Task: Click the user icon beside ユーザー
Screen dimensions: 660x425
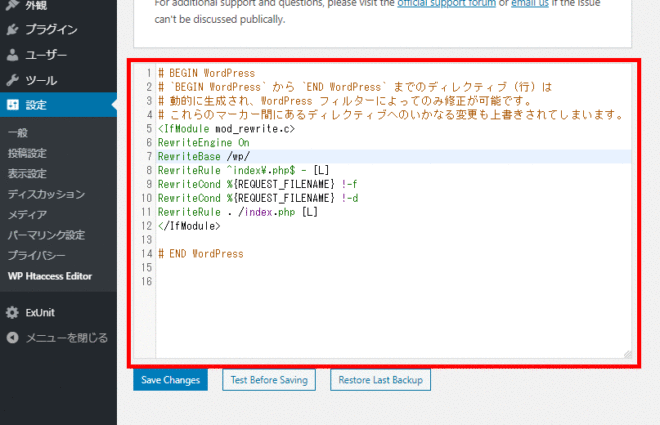Action: tap(13, 55)
